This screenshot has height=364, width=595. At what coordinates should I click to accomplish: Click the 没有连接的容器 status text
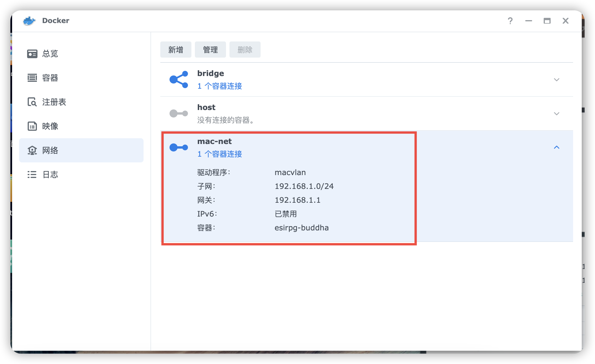coord(226,120)
